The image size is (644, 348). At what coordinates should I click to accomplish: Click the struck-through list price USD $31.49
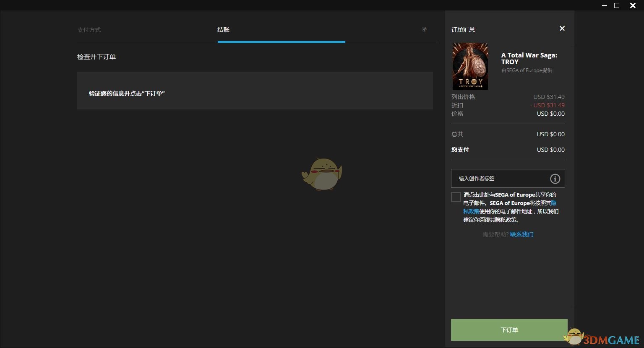tap(549, 97)
